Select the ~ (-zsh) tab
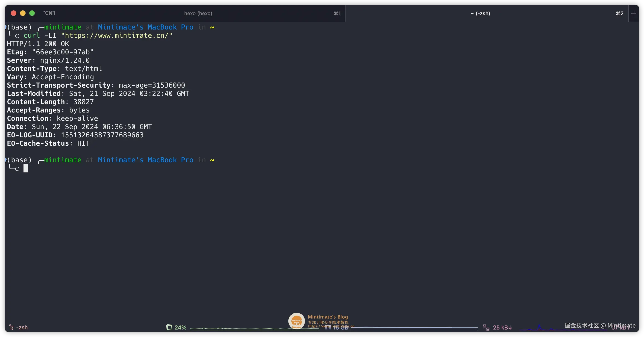Screen dimensions: 644x337 480,14
